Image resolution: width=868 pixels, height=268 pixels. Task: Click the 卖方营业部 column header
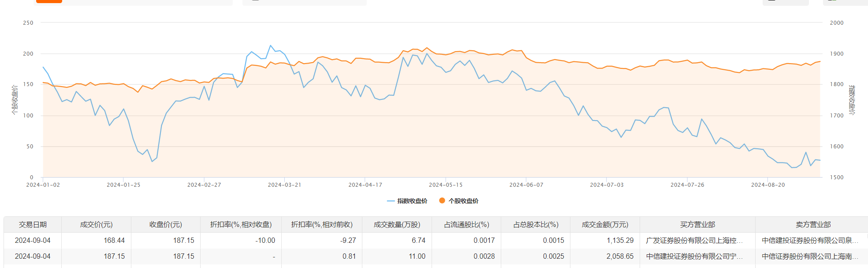click(813, 225)
